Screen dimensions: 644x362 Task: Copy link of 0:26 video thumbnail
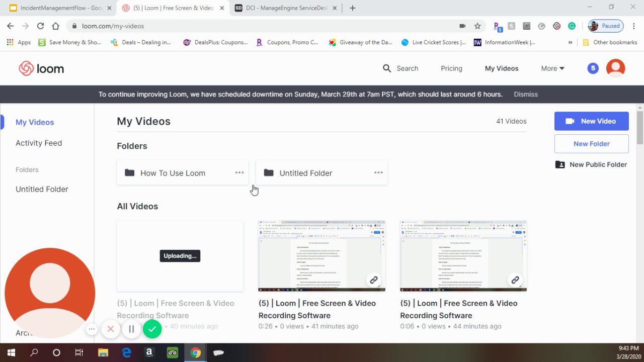tap(373, 280)
